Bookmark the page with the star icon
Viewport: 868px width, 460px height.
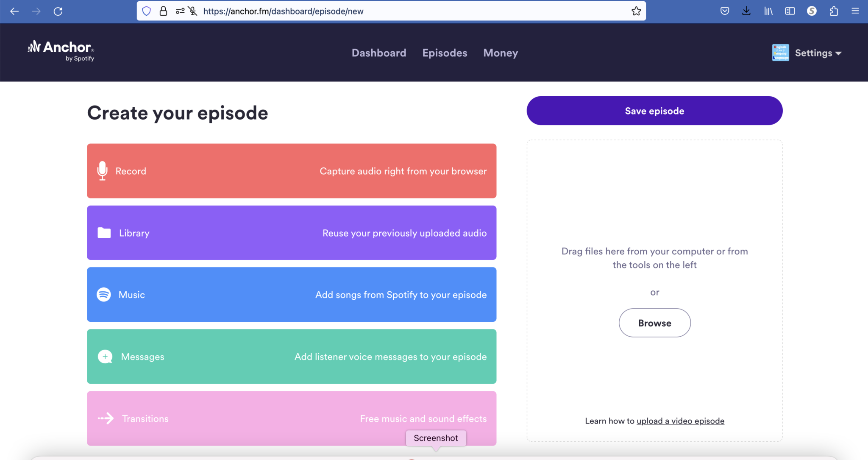pyautogui.click(x=636, y=11)
